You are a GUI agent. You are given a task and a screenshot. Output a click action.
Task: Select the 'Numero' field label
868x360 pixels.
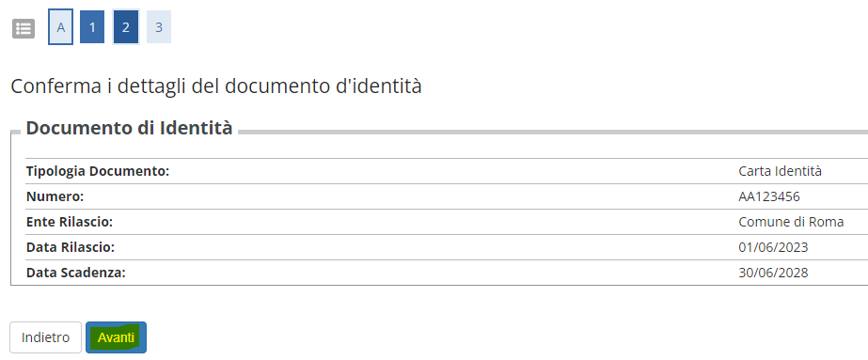pyautogui.click(x=55, y=196)
